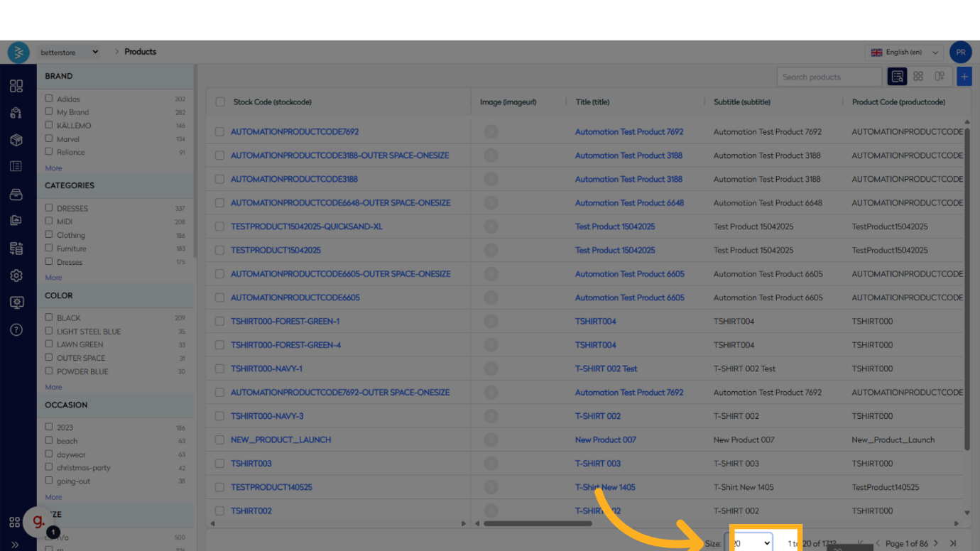This screenshot has height=551, width=980.
Task: Open the TSHIRT003 stock code link
Action: [x=251, y=464]
